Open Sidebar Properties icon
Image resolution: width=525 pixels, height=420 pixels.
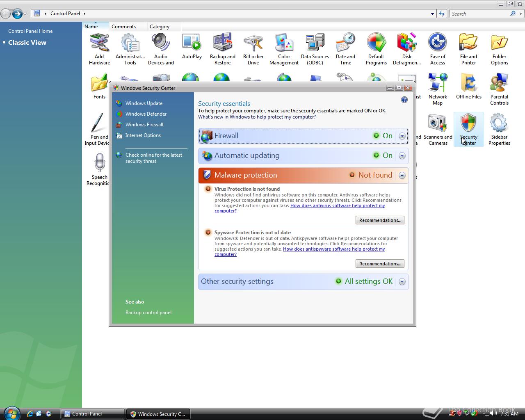point(499,130)
